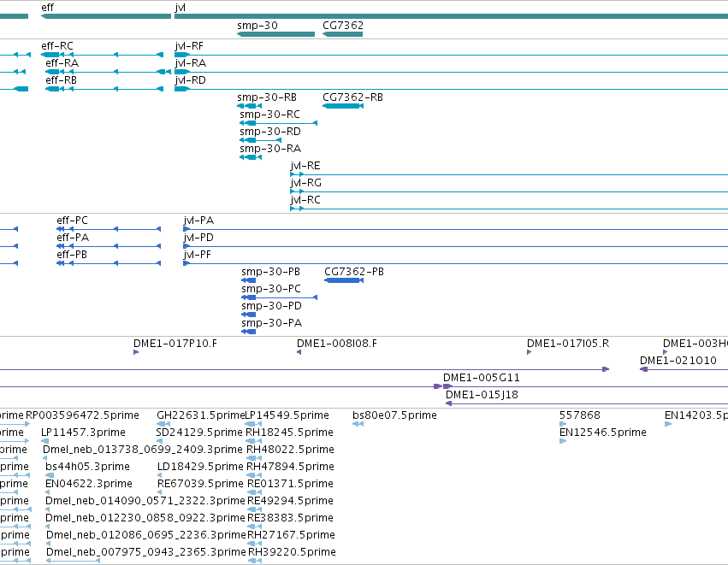Image resolution: width=728 pixels, height=565 pixels.
Task: Select EST RH48022.5prime
Action: (290, 450)
